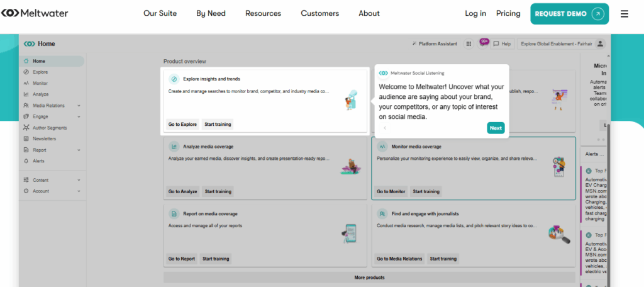Screen dimensions: 644x287
Task: Expand Media Relations submenu chevron
Action: (79, 106)
